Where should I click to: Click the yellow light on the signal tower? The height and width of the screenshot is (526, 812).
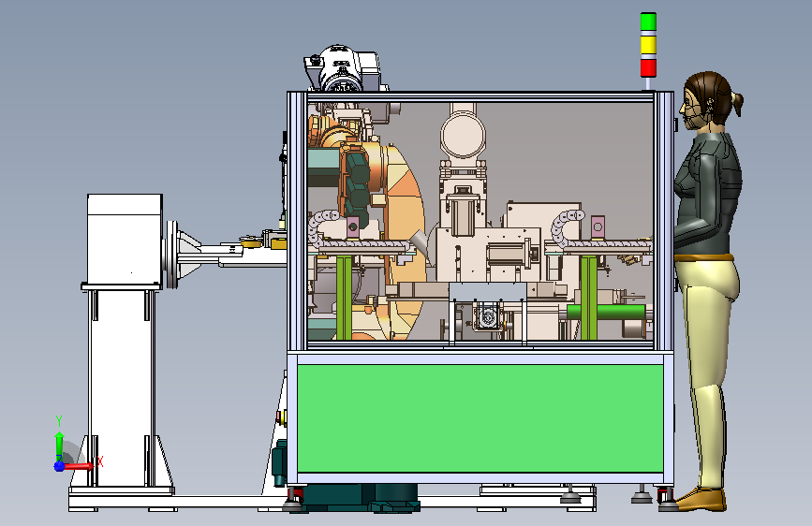[648, 45]
